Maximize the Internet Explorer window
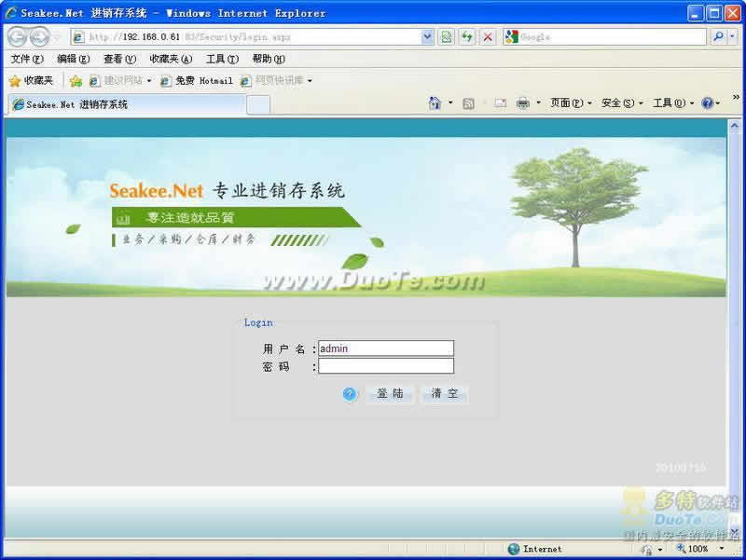 [x=713, y=13]
